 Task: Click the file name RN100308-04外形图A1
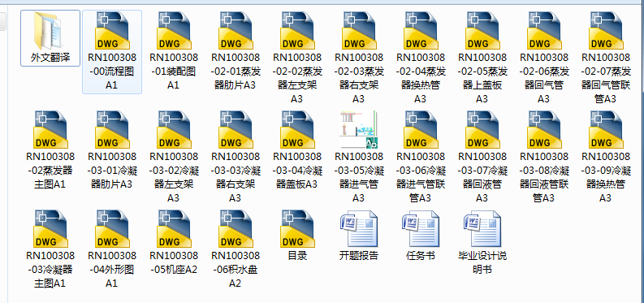[x=112, y=270]
